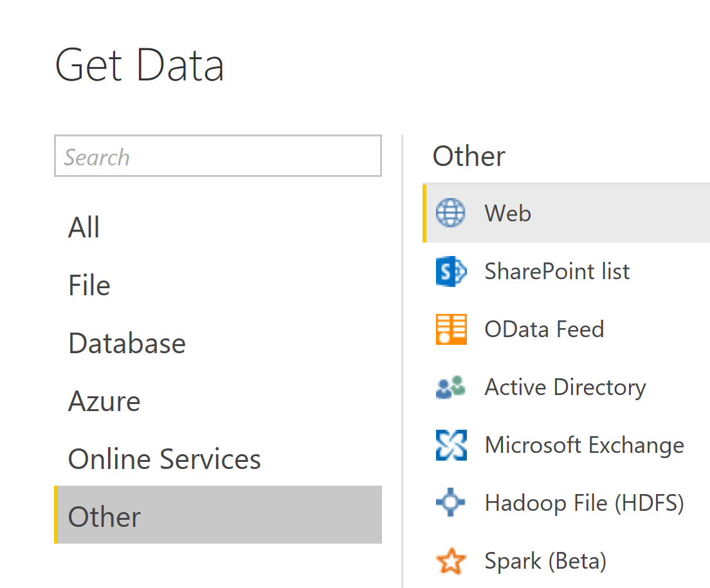Open the Online Services category

coord(164,458)
